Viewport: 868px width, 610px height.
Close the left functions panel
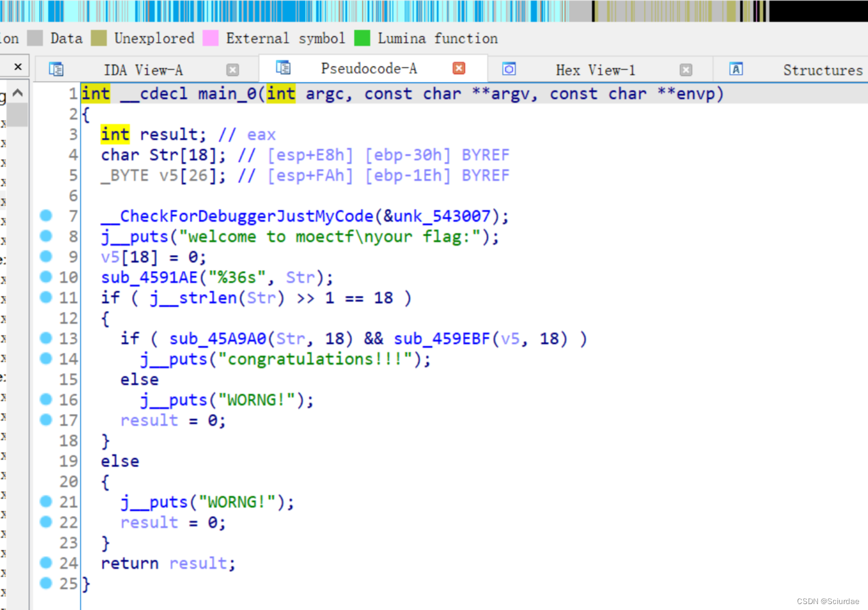(x=17, y=66)
